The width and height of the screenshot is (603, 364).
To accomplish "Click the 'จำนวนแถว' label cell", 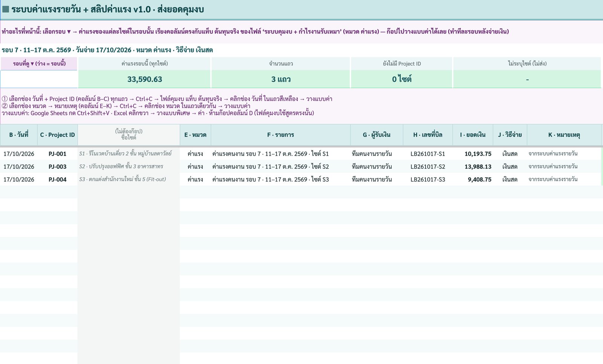I will (281, 64).
